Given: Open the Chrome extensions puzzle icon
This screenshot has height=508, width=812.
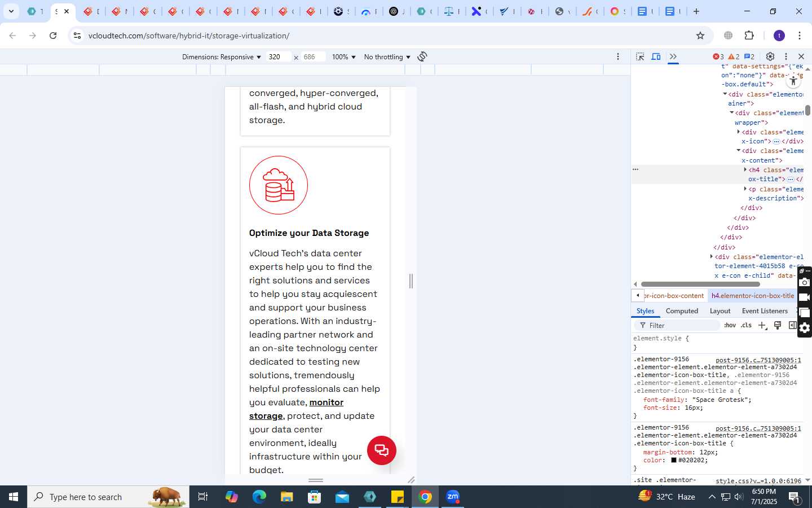Looking at the screenshot, I should [x=749, y=36].
